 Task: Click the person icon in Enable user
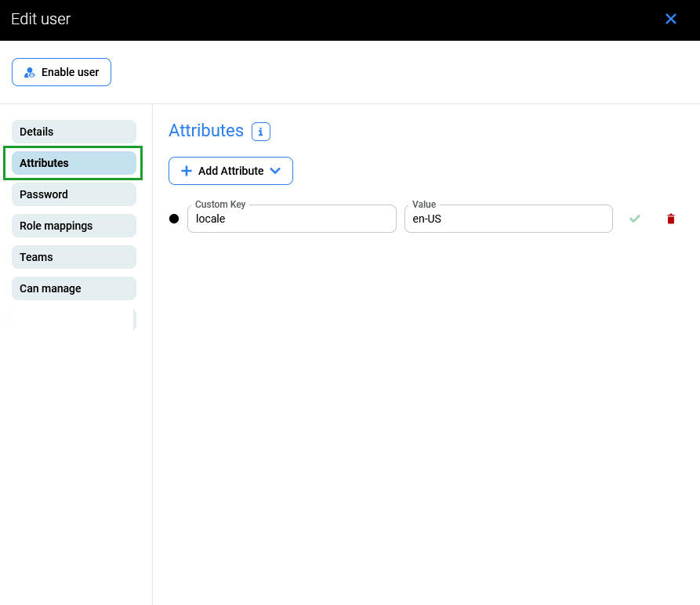(x=30, y=72)
